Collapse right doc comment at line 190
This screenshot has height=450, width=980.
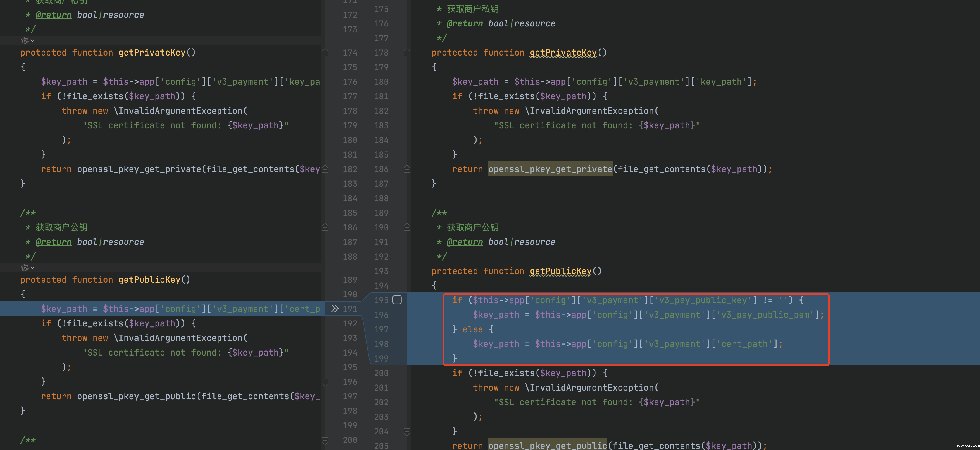pos(407,227)
